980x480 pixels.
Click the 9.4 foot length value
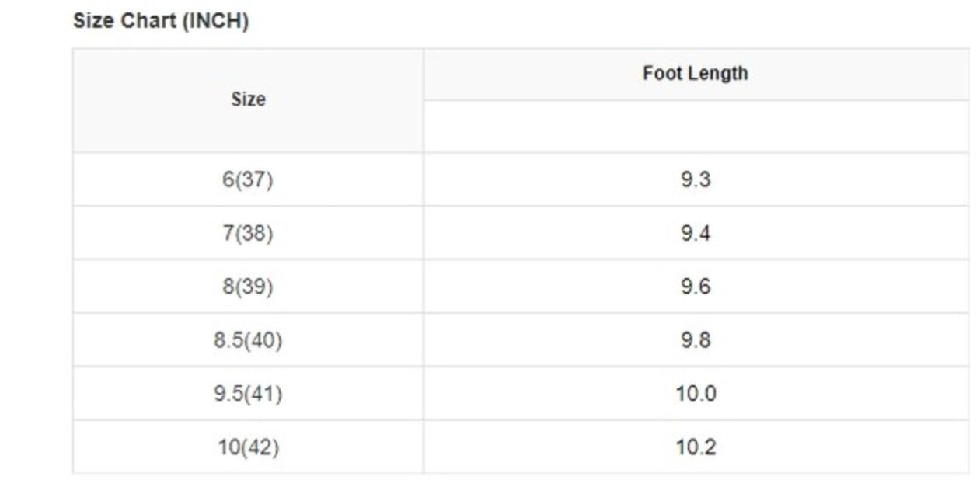[x=695, y=233]
